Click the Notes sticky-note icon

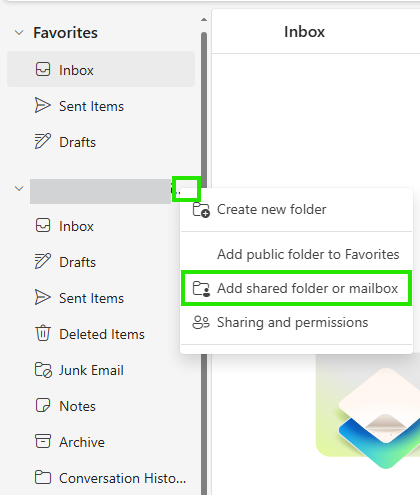[43, 405]
